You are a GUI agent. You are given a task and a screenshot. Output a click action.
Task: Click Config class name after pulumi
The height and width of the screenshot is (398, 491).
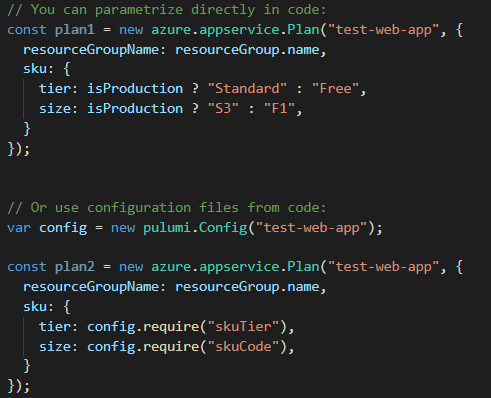[x=223, y=228]
